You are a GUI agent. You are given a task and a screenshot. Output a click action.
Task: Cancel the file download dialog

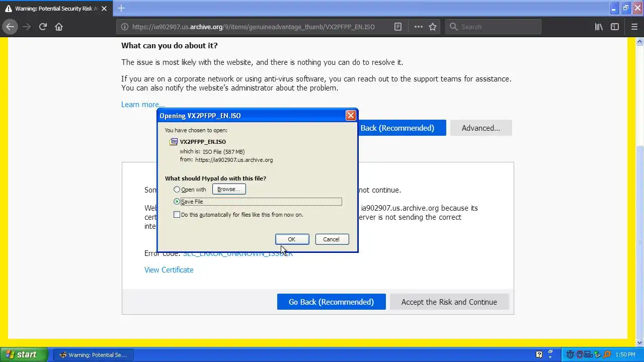click(332, 239)
